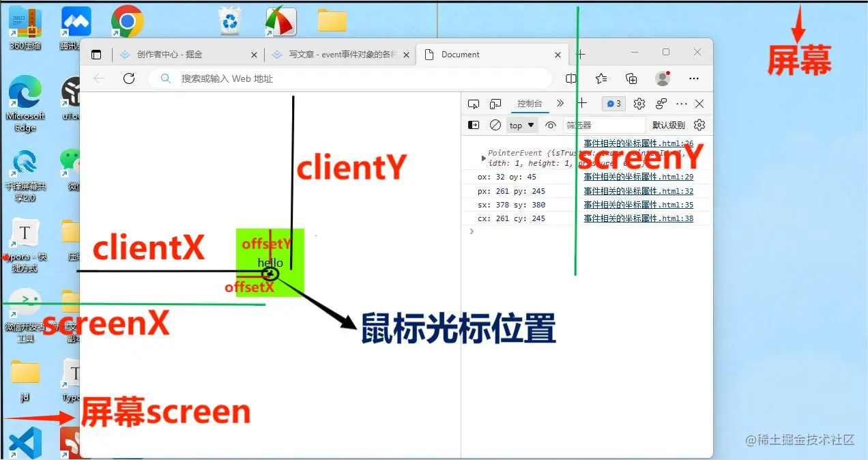The width and height of the screenshot is (868, 460).
Task: Launch Visual Studio Code from the desktop
Action: click(26, 442)
